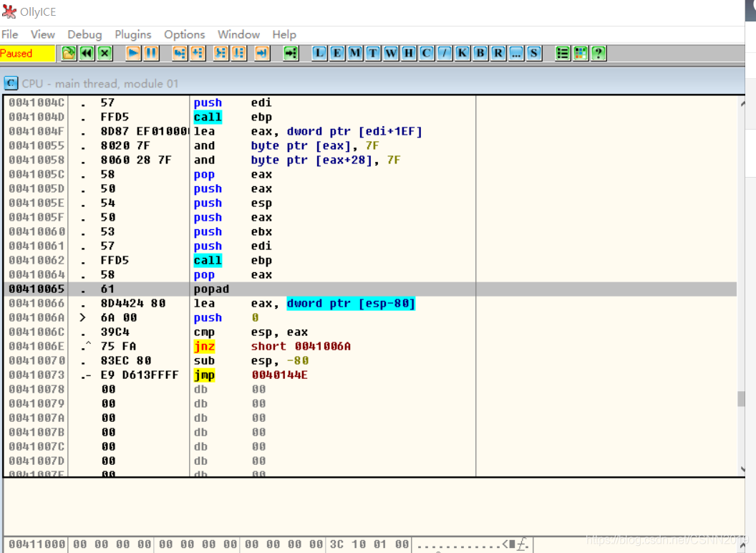Open Breakpoints window with B button
Screen dimensions: 756x553
click(480, 53)
